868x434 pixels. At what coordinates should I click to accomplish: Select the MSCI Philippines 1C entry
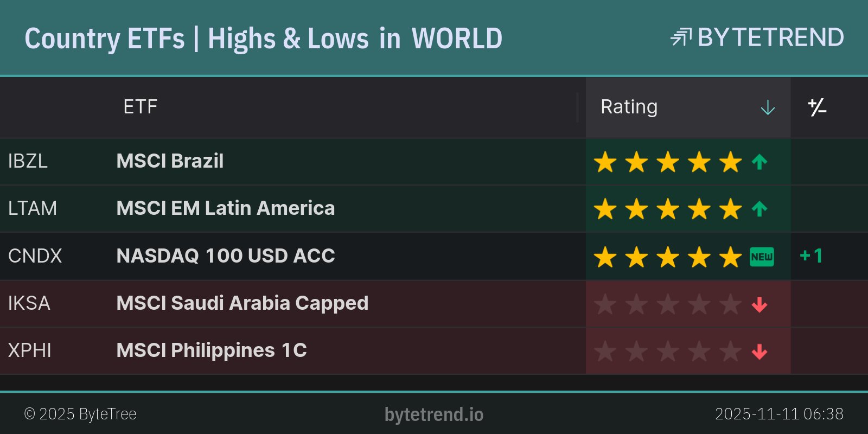[x=212, y=350]
